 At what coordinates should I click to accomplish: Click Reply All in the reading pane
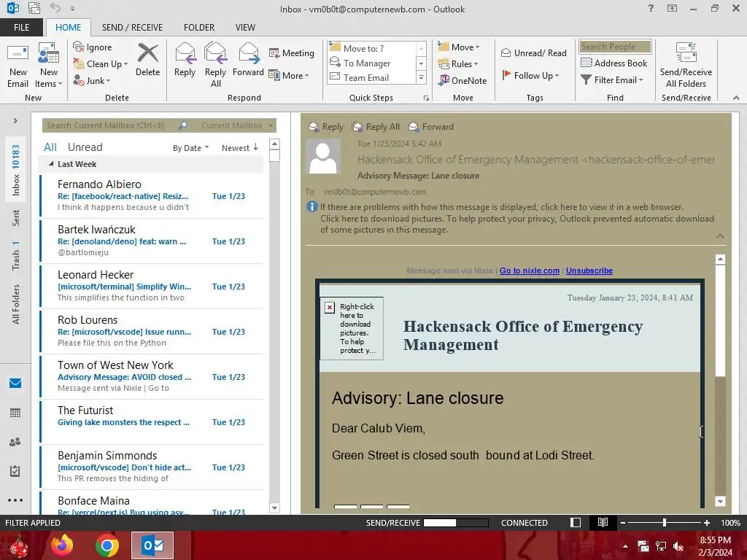376,127
